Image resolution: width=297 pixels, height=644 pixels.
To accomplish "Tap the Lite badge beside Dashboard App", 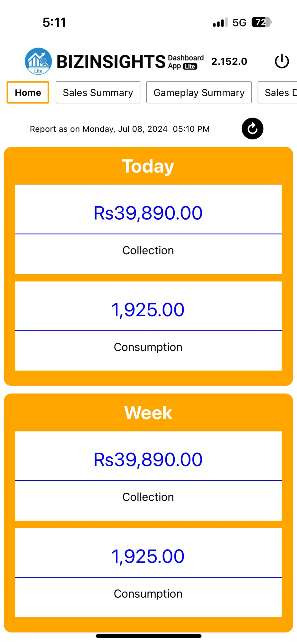I will pyautogui.click(x=190, y=66).
